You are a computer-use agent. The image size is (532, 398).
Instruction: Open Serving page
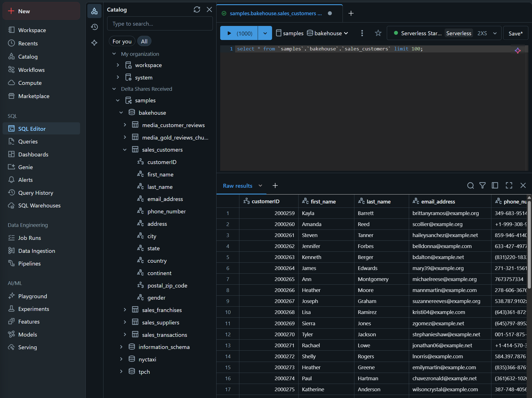(x=41, y=347)
